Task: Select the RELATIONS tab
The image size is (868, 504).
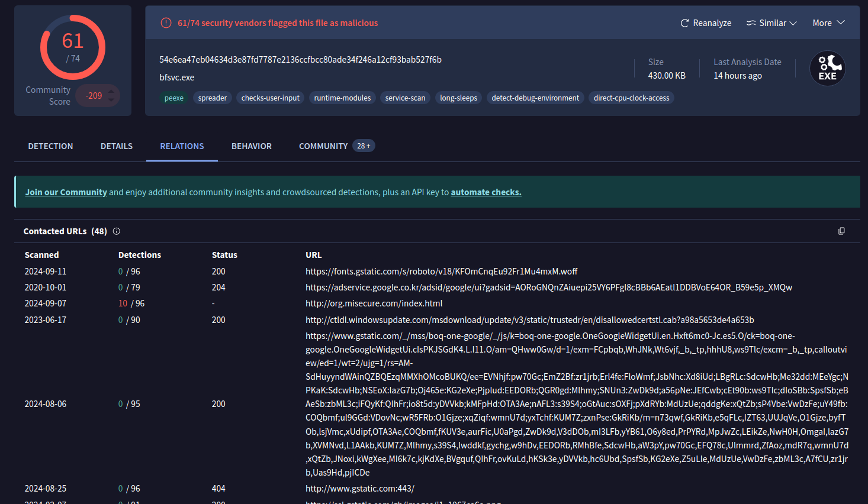Action: (182, 146)
